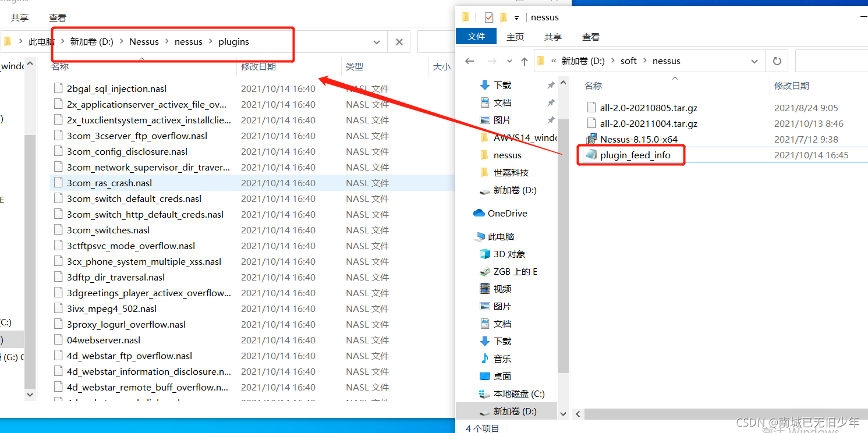Viewport: 868px width, 433px height.
Task: Select all-2.0-20211004.tar.gz file
Action: click(x=649, y=123)
